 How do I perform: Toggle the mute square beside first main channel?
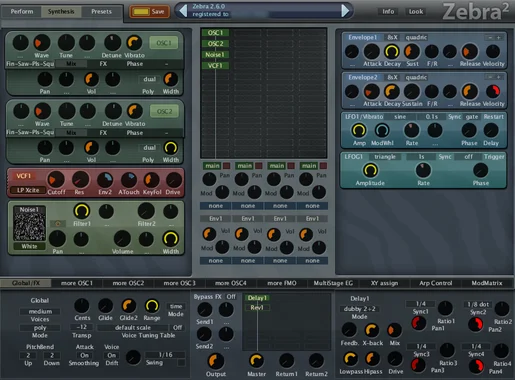point(227,166)
